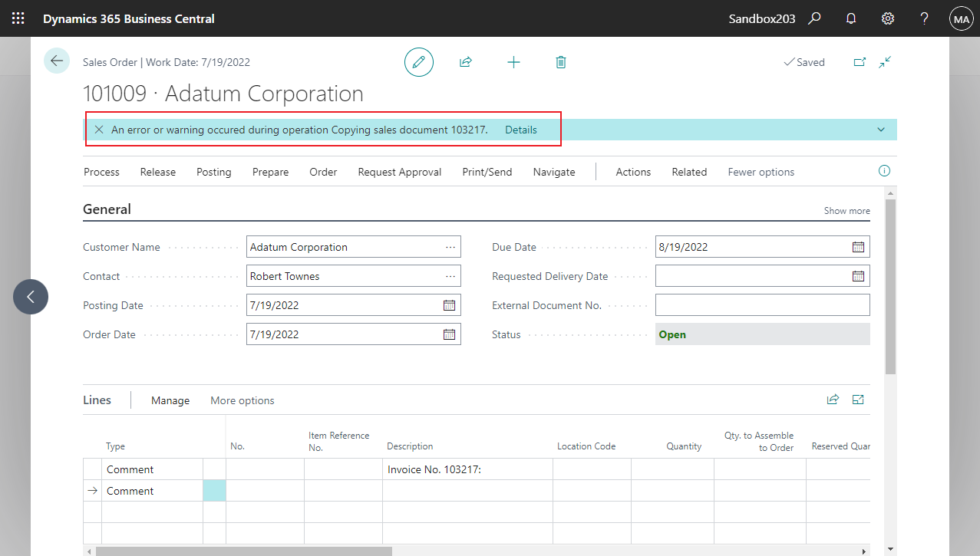This screenshot has width=980, height=556.
Task: Click the Share icon in the top toolbar
Action: click(466, 61)
